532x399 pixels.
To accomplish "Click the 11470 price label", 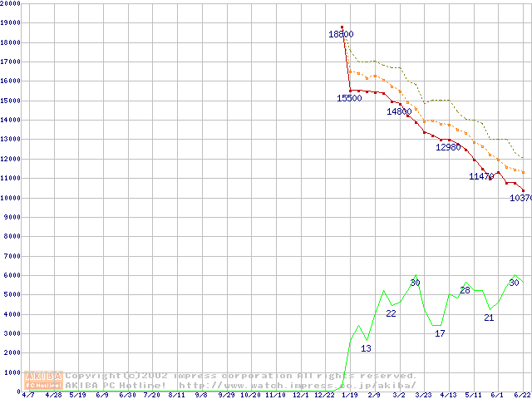I will (481, 176).
